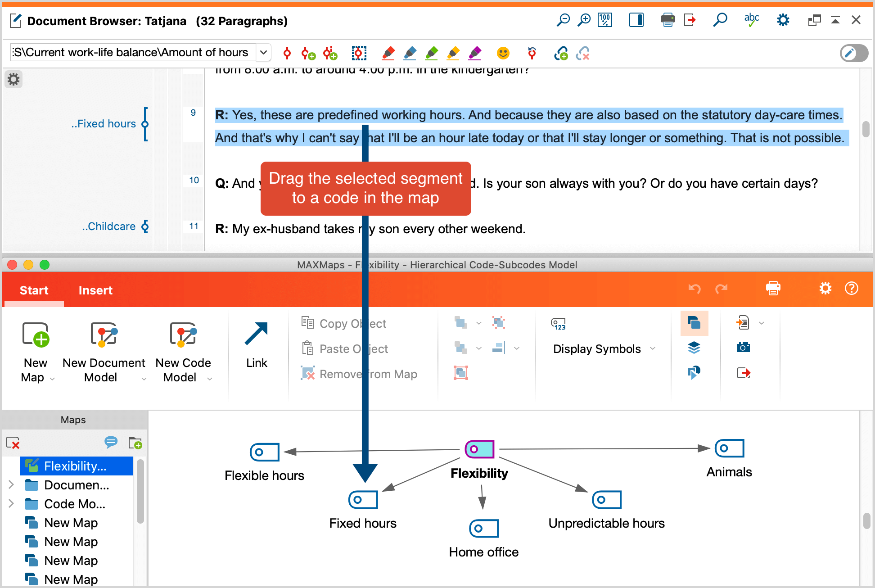Toggle the sidebar display icon
875x588 pixels.
(636, 20)
